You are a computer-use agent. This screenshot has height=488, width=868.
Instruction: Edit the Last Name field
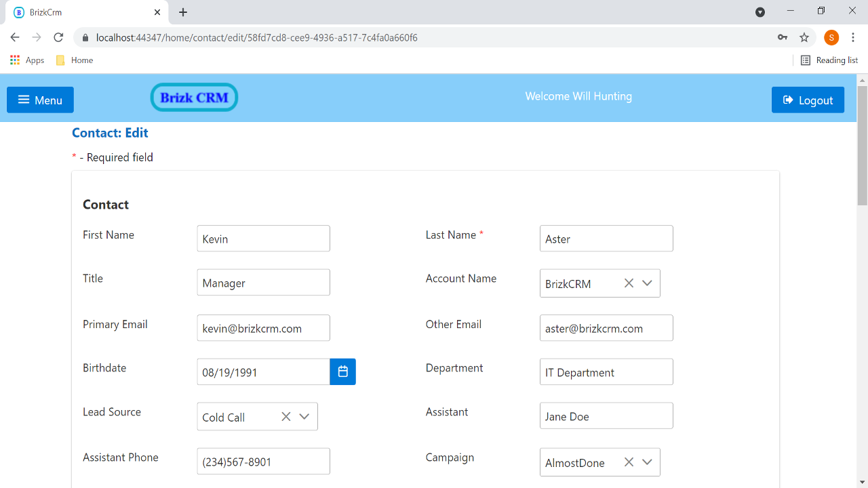[606, 239]
